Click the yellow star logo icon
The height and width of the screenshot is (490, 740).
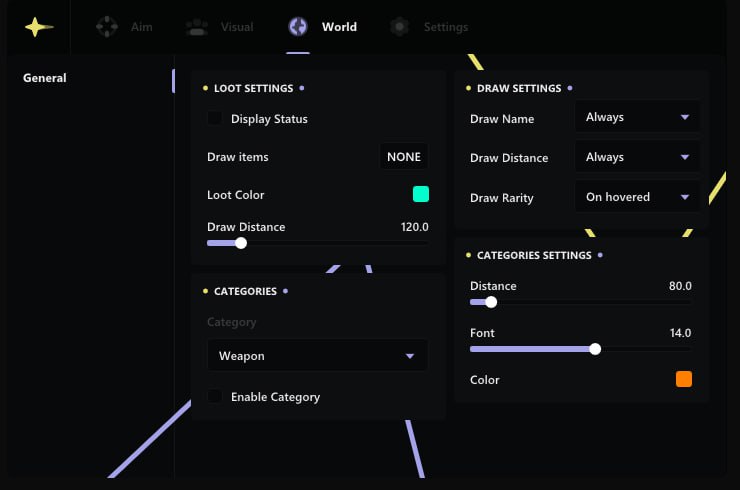point(38,27)
